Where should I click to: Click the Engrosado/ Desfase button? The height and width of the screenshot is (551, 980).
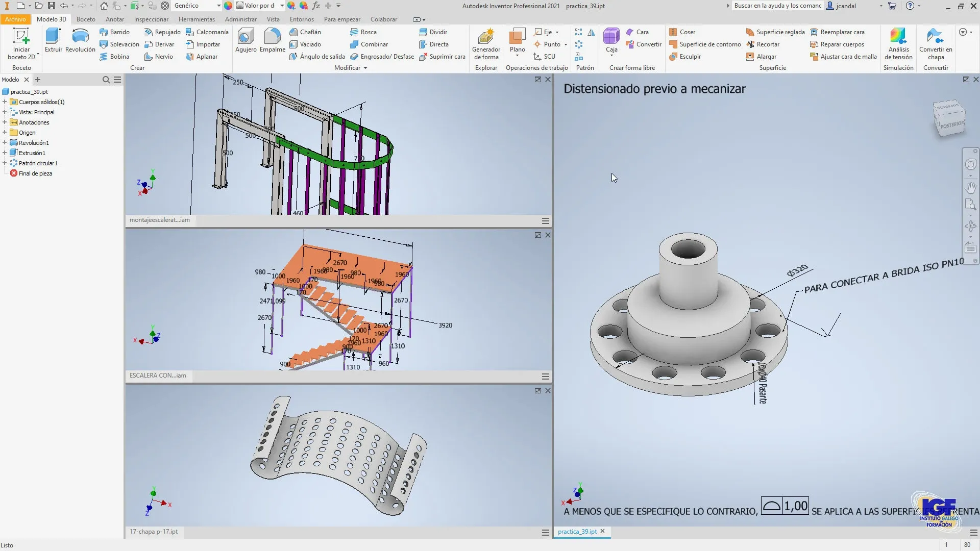[x=382, y=57]
